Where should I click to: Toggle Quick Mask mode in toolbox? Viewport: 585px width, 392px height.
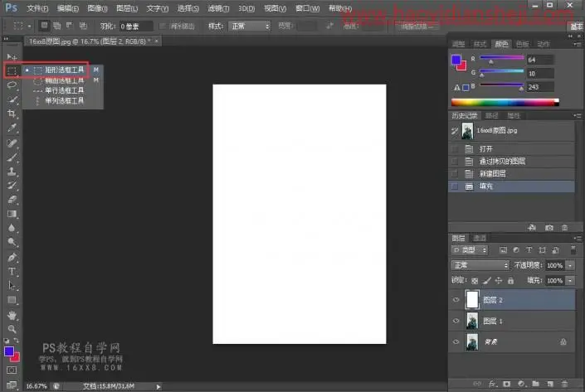(x=12, y=370)
